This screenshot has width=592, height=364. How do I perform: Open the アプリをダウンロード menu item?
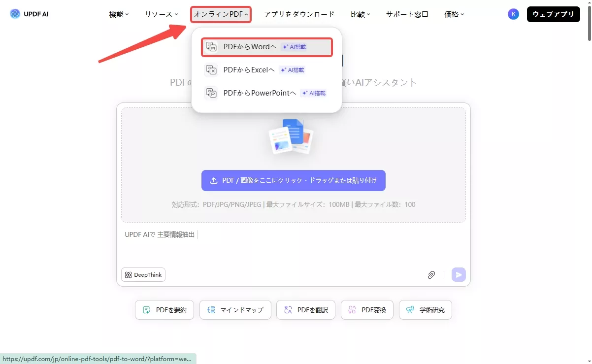tap(298, 14)
